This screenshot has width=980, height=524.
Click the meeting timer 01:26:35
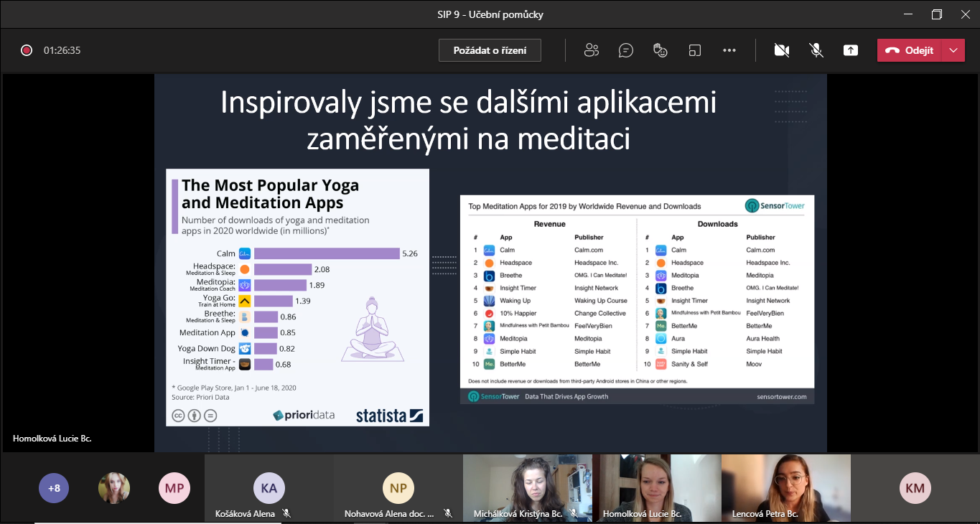[62, 50]
